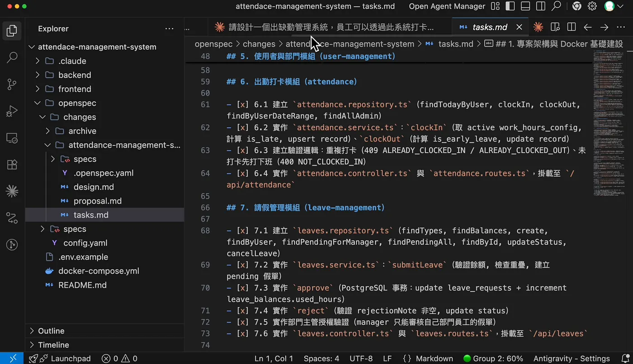
Task: Open the Source Control view
Action: point(12,84)
